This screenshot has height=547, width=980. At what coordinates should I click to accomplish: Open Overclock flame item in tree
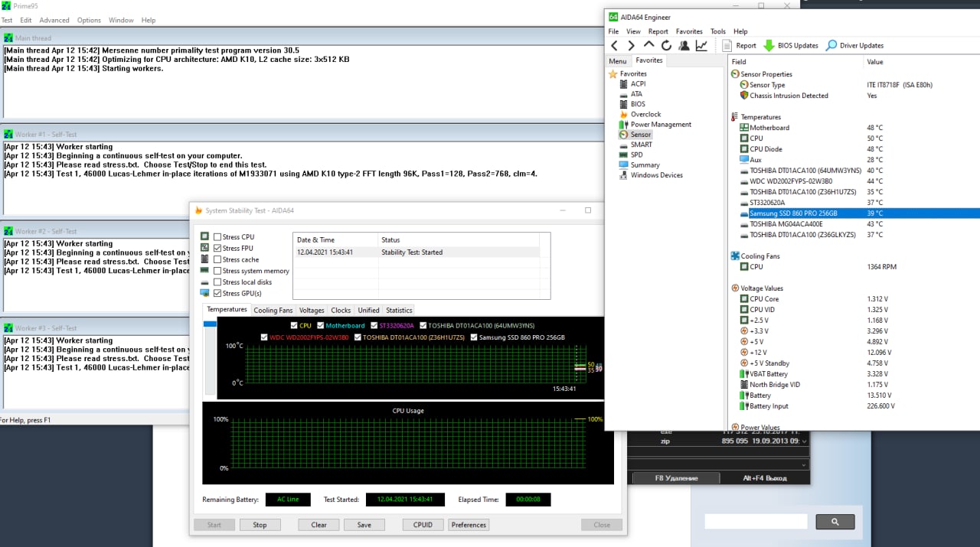pos(645,114)
